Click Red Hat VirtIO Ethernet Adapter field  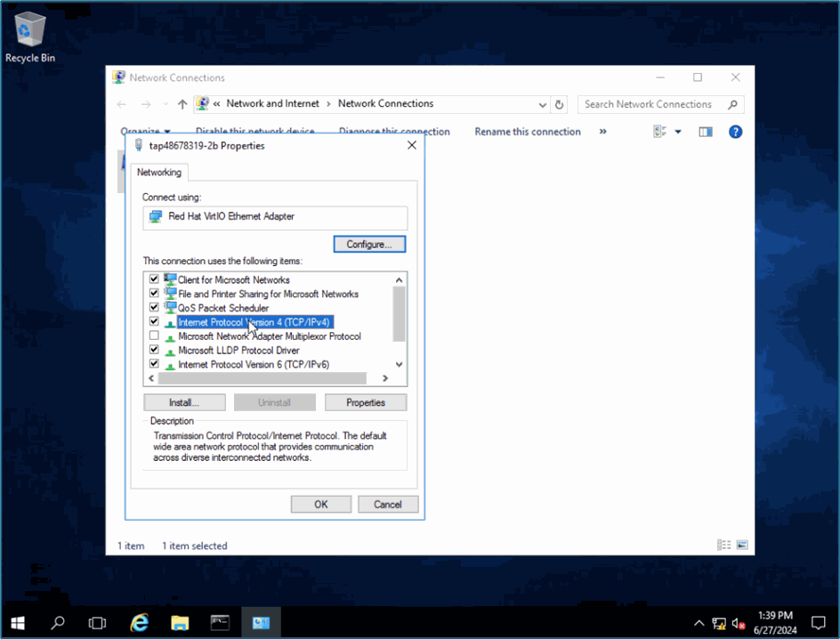pos(275,217)
